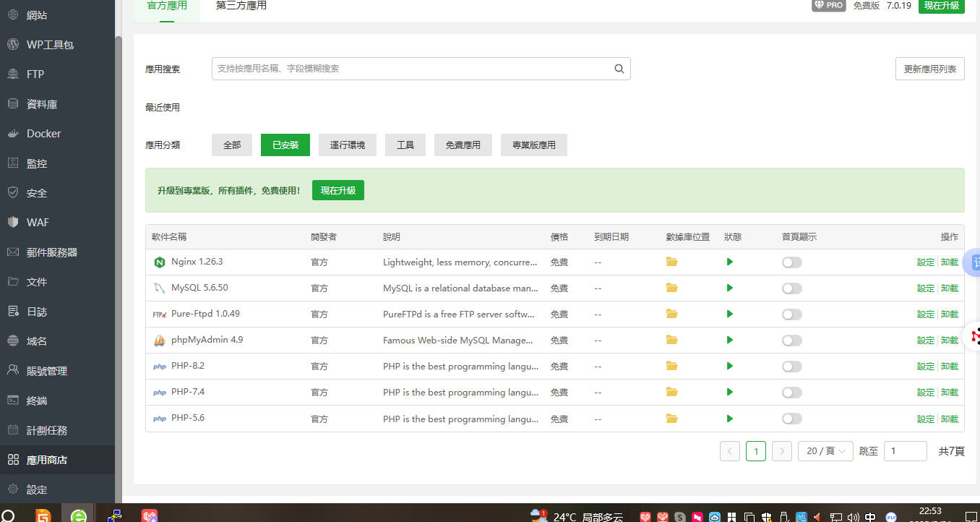Click the 更新應用列表 button
This screenshot has height=522, width=980.
[x=929, y=69]
